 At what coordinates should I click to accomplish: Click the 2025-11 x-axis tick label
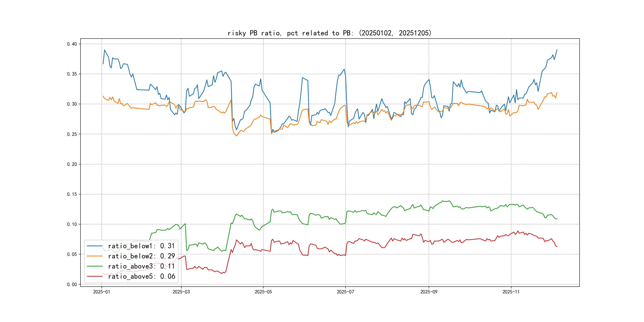(x=511, y=292)
